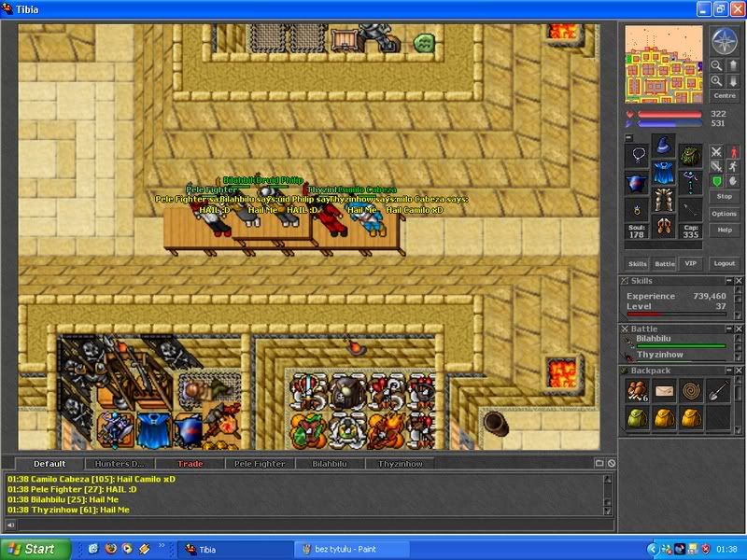Zoom in the minimap
Image resolution: width=747 pixels, height=560 pixels.
pos(716,80)
